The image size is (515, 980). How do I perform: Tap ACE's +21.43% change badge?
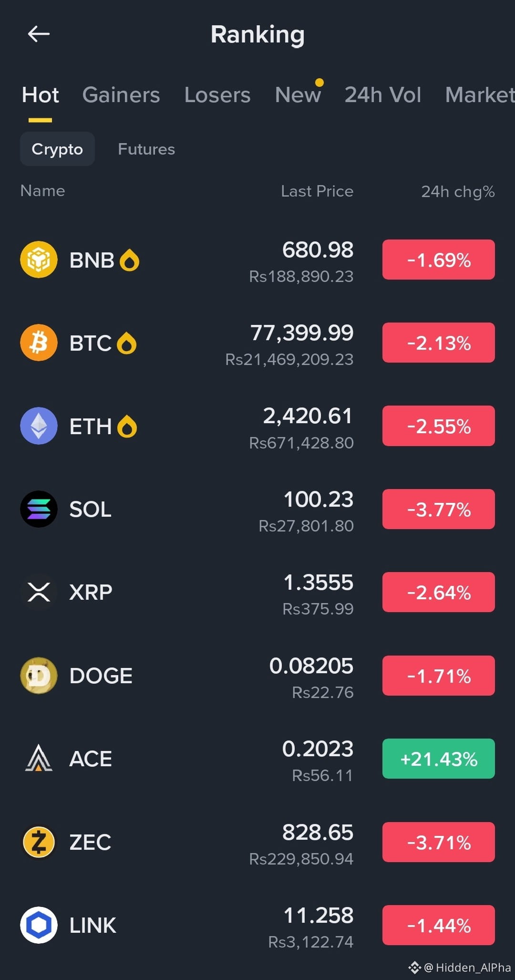click(439, 759)
